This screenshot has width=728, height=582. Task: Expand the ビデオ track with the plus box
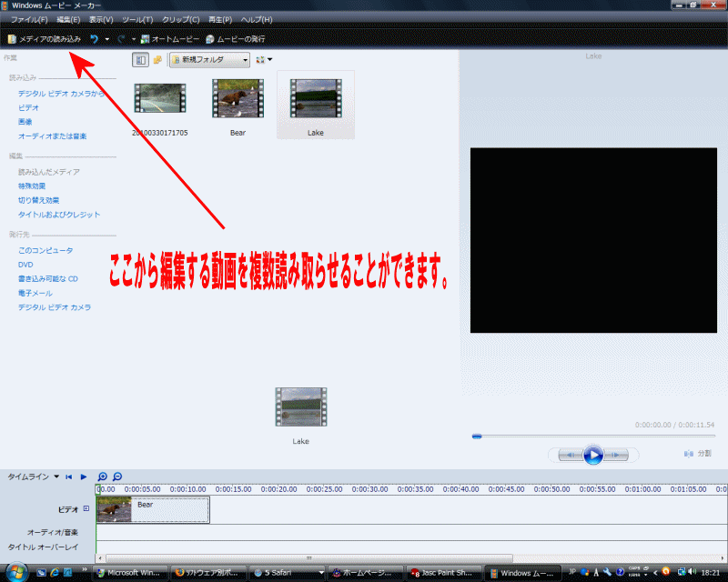(x=86, y=507)
